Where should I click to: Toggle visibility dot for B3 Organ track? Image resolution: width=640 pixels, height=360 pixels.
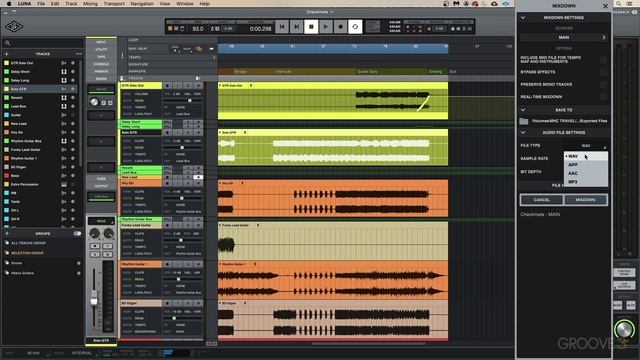click(x=73, y=167)
